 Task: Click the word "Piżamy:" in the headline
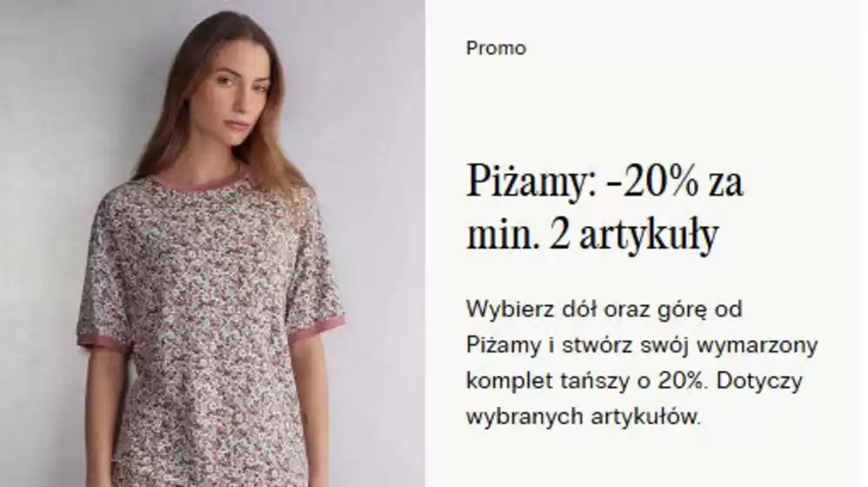point(532,181)
